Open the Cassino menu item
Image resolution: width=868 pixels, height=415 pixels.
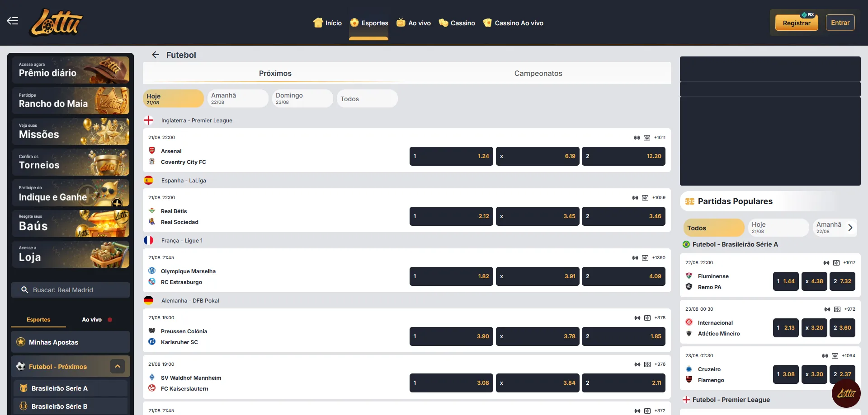tap(457, 23)
